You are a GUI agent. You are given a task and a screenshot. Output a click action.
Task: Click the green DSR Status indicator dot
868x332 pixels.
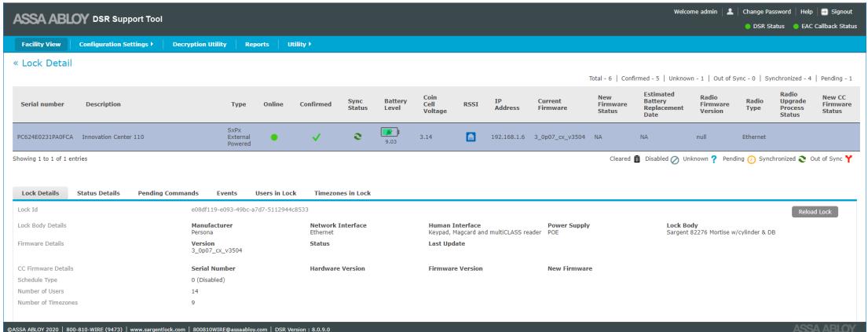pos(747,26)
